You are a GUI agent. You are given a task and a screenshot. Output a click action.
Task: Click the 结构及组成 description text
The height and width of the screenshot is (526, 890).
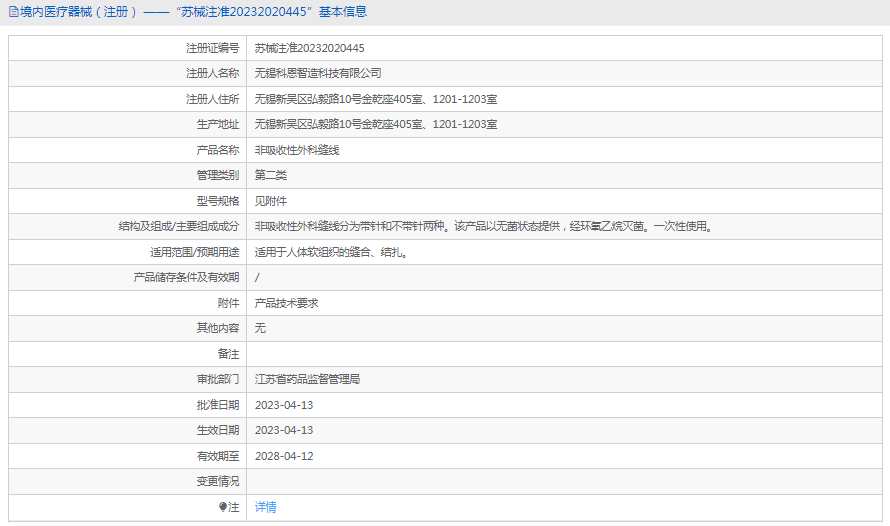click(484, 226)
